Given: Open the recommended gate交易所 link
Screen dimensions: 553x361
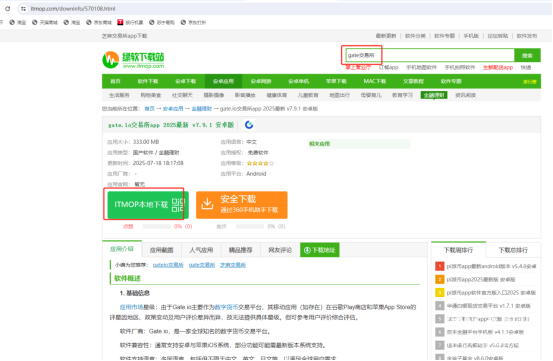Looking at the screenshot, I should tap(202, 265).
